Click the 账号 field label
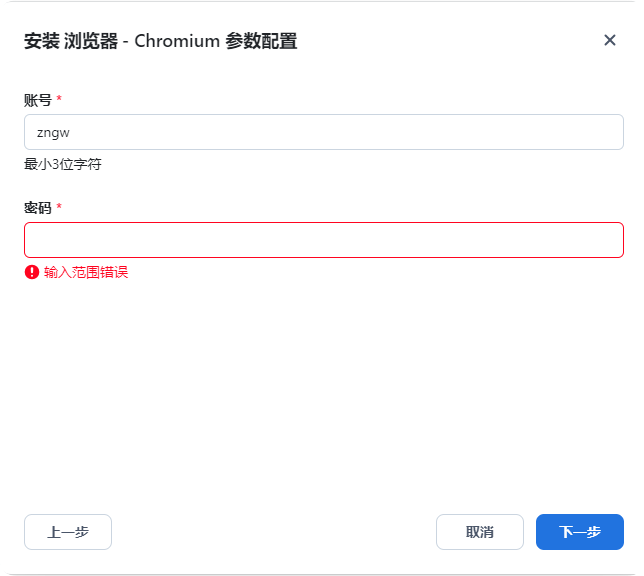Viewport: 644px width, 576px height. pyautogui.click(x=38, y=100)
